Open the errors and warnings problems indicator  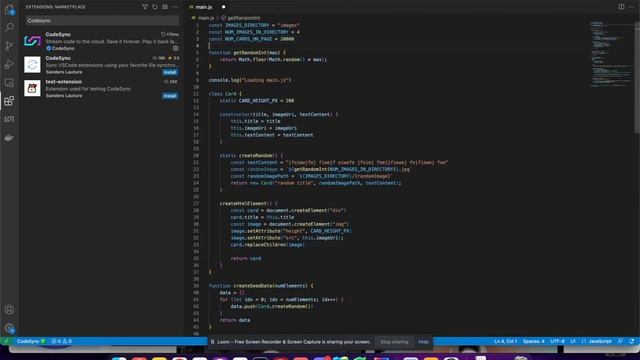(x=61, y=341)
